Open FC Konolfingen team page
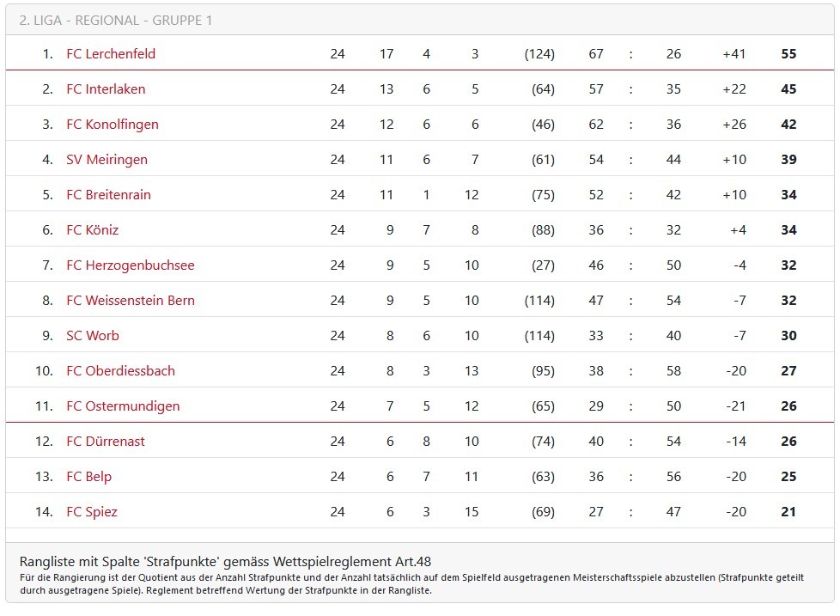Image resolution: width=840 pixels, height=616 pixels. pyautogui.click(x=113, y=125)
